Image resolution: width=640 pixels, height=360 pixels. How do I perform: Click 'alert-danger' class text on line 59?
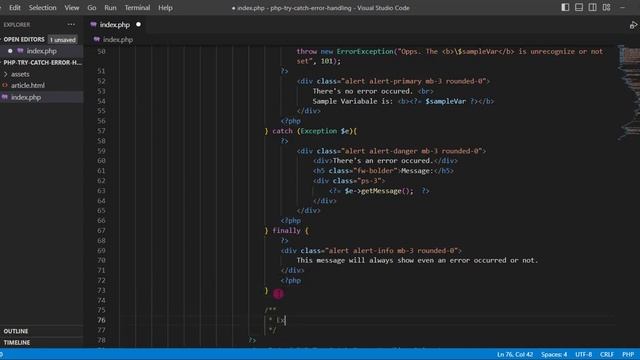point(393,151)
